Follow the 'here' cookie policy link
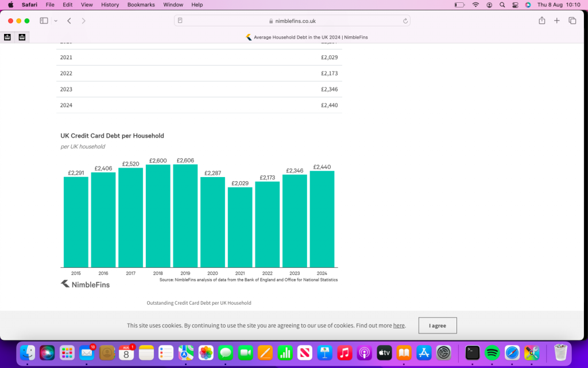Image resolution: width=588 pixels, height=368 pixels. [x=399, y=325]
